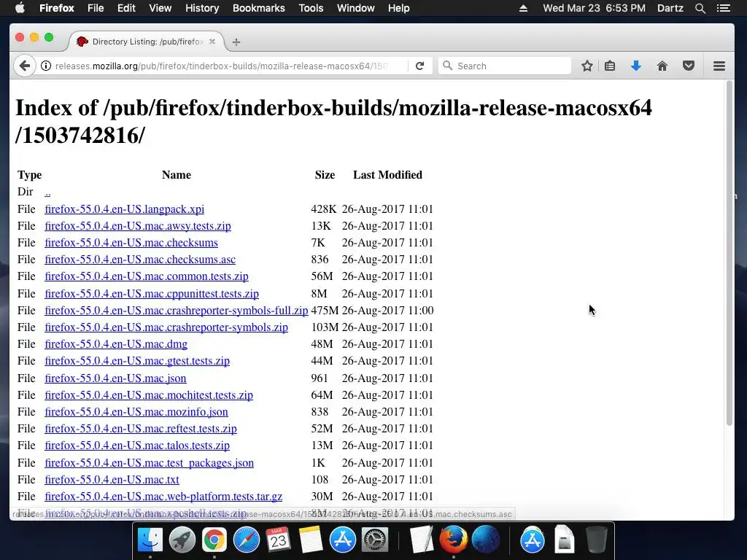Download mac.talos.tests.zip file
This screenshot has height=560, width=747.
(137, 446)
